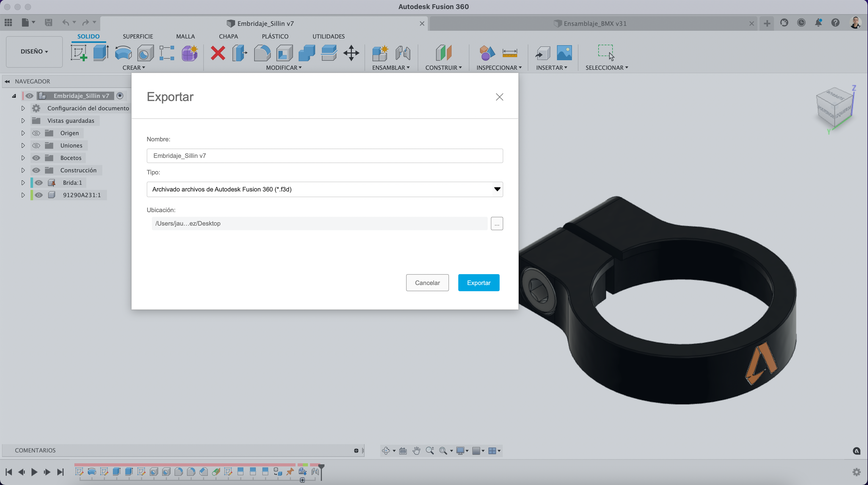Hide the Construcción folder
868x485 pixels.
click(x=36, y=170)
